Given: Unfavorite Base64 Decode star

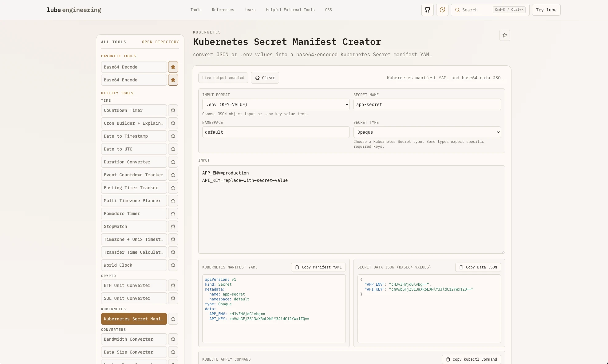Looking at the screenshot, I should pyautogui.click(x=173, y=67).
